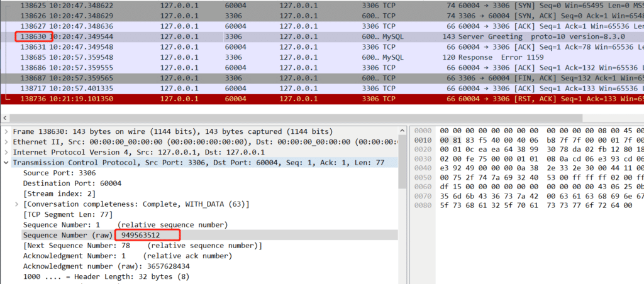Collapse Transmission Control Protocol section
The image size is (644, 284).
click(x=7, y=163)
